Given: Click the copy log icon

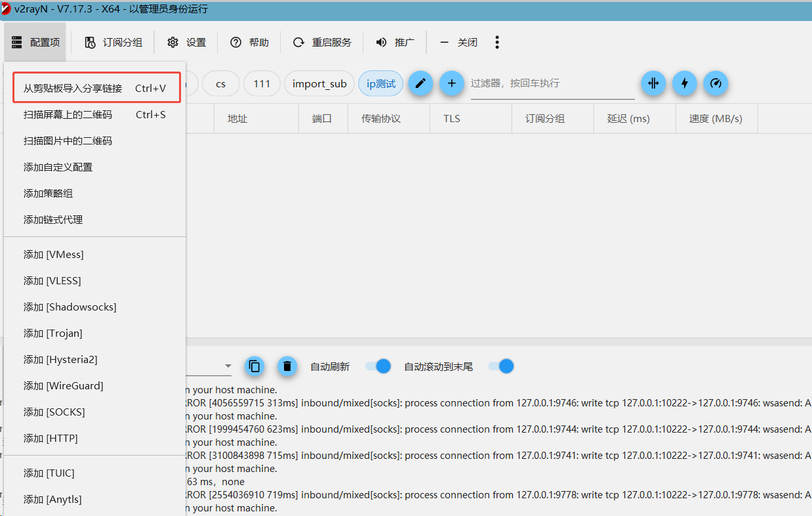Looking at the screenshot, I should (254, 366).
